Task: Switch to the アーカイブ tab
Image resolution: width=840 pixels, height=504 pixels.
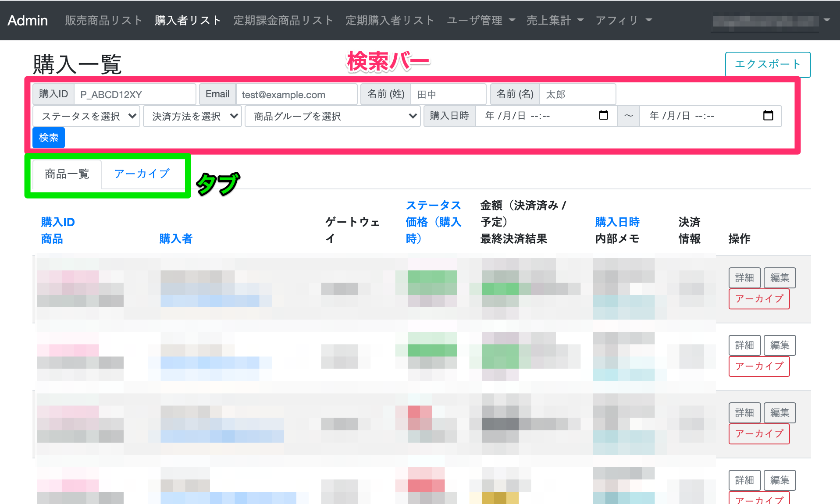Action: pyautogui.click(x=142, y=174)
